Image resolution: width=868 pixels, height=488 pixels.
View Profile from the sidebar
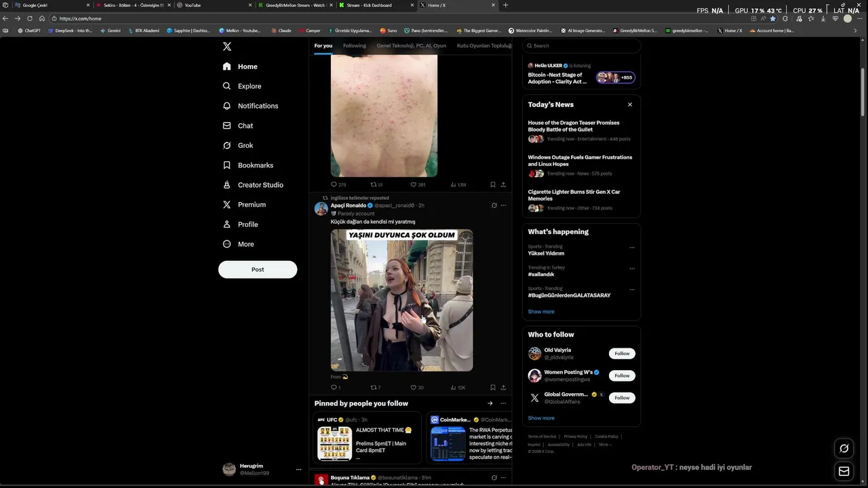[241, 224]
